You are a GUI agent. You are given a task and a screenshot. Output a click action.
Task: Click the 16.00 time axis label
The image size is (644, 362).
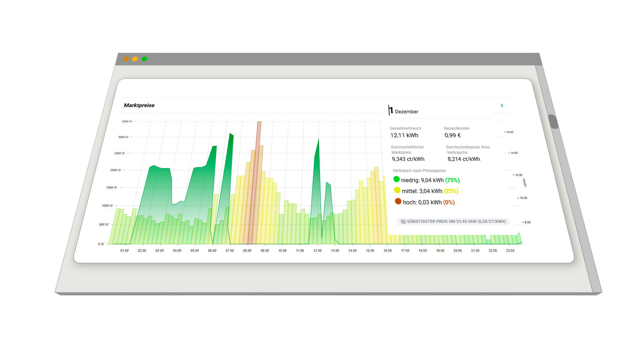(x=387, y=251)
